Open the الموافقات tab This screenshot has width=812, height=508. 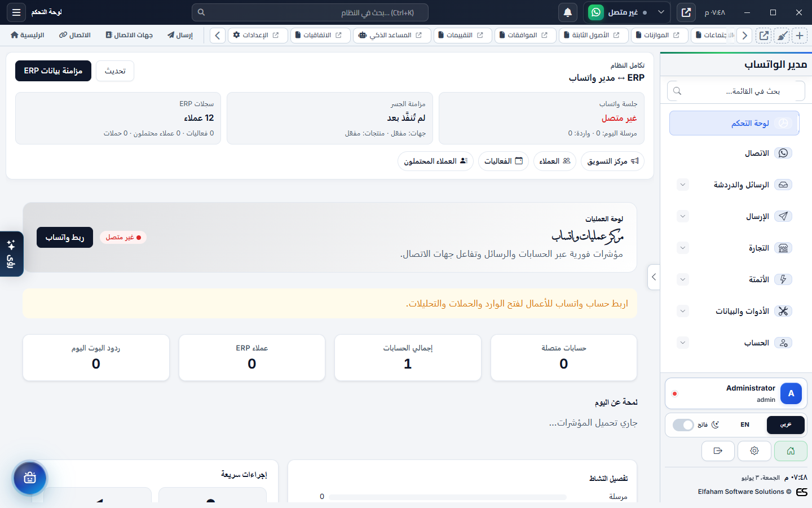(525, 35)
